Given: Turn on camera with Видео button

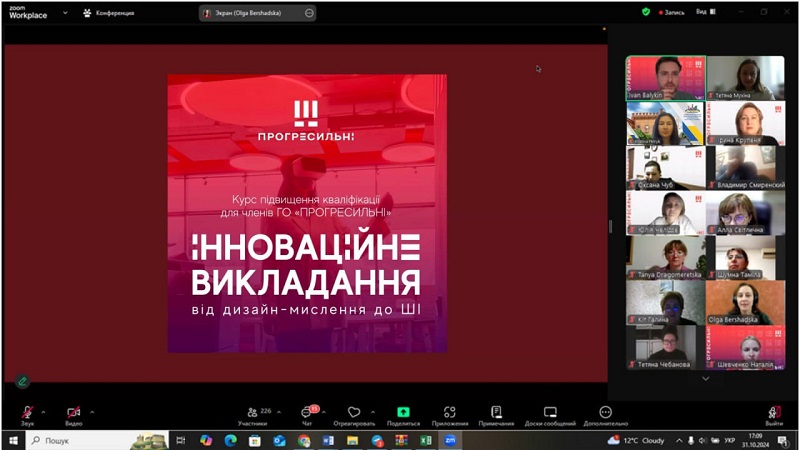Looking at the screenshot, I should click(73, 415).
